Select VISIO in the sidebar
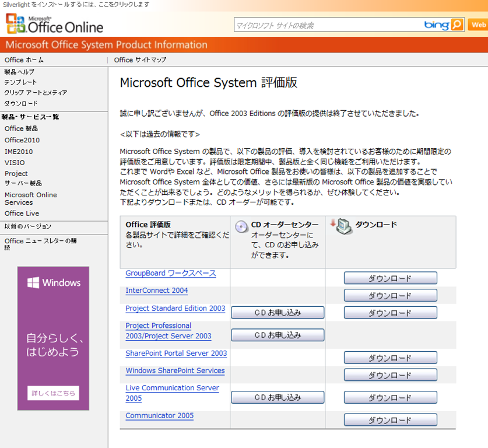 click(x=15, y=163)
